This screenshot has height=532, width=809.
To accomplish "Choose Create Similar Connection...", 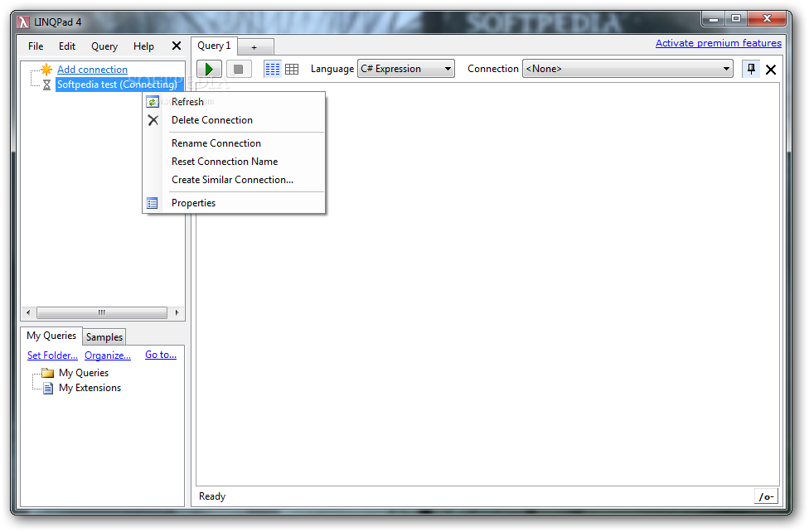I will tap(235, 180).
